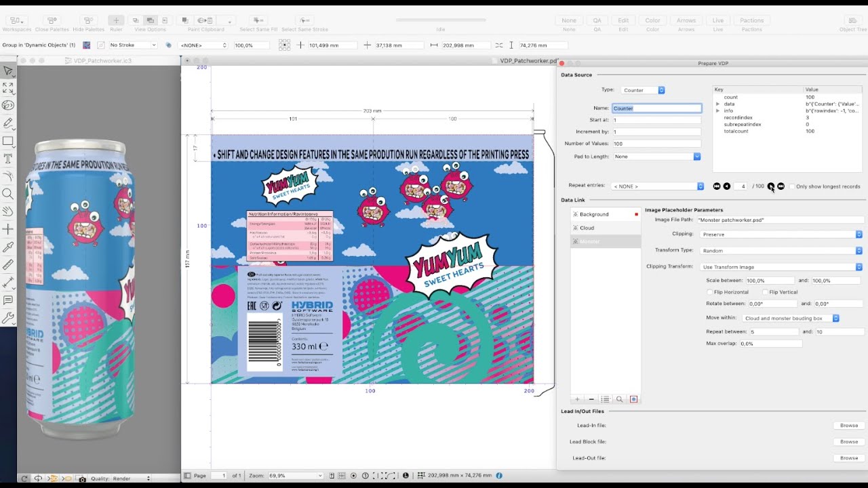Click the Image File Path field
868x488 pixels.
[x=780, y=220]
